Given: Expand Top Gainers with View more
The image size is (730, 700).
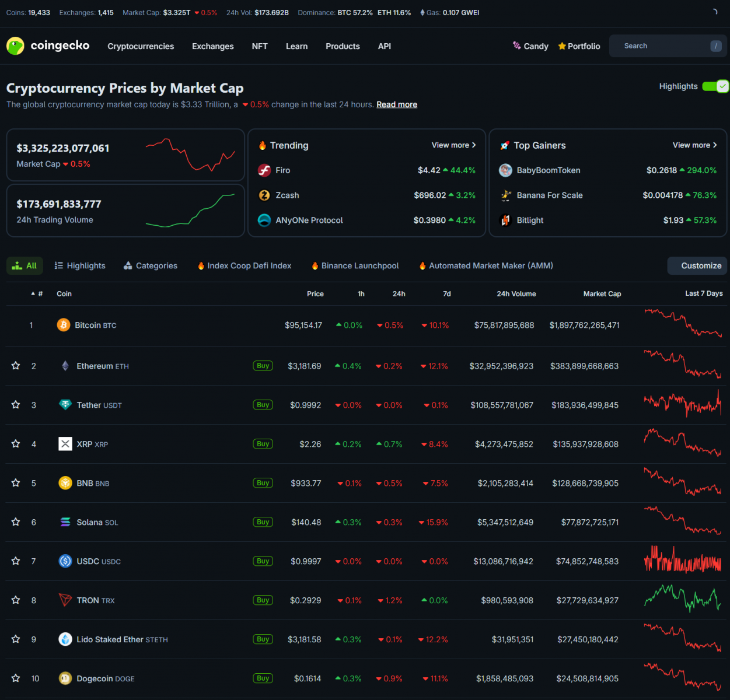Looking at the screenshot, I should [x=694, y=145].
